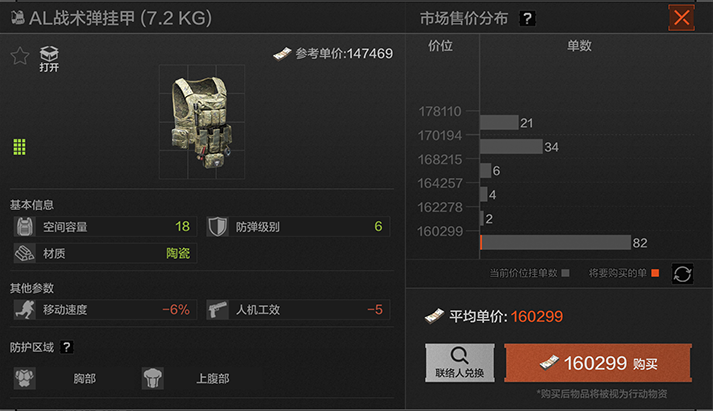Click the question mark next to 防护区域
The image size is (713, 411).
(66, 347)
